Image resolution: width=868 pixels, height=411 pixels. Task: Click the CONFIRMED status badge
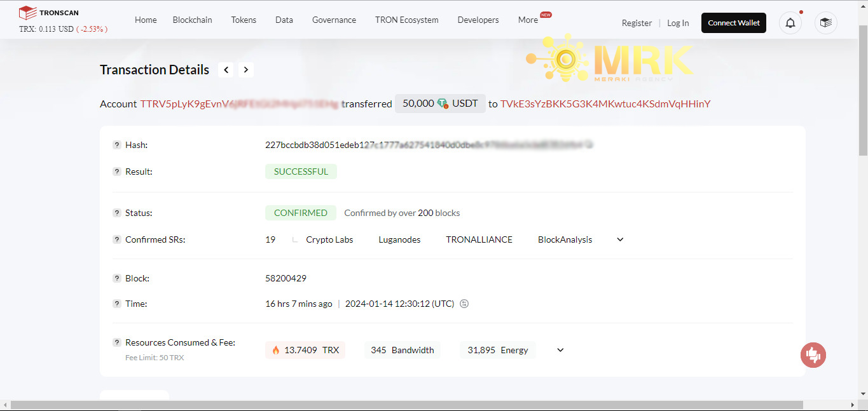pyautogui.click(x=300, y=213)
